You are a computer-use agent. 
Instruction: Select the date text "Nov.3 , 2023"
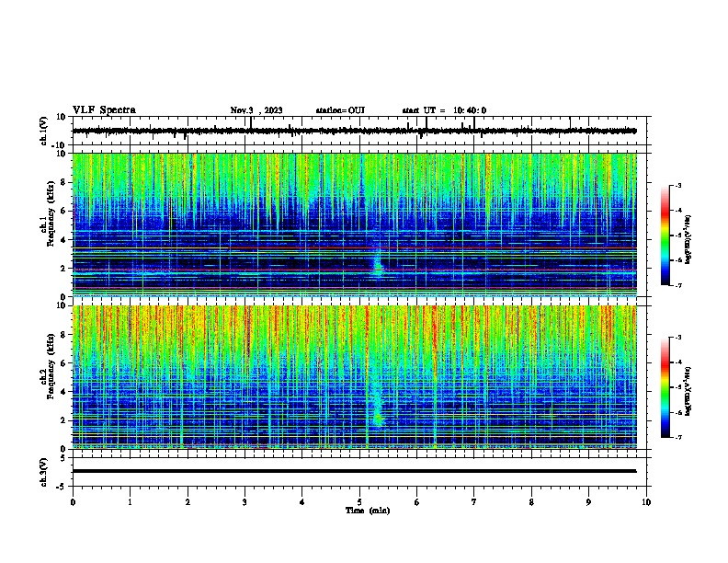[256, 110]
